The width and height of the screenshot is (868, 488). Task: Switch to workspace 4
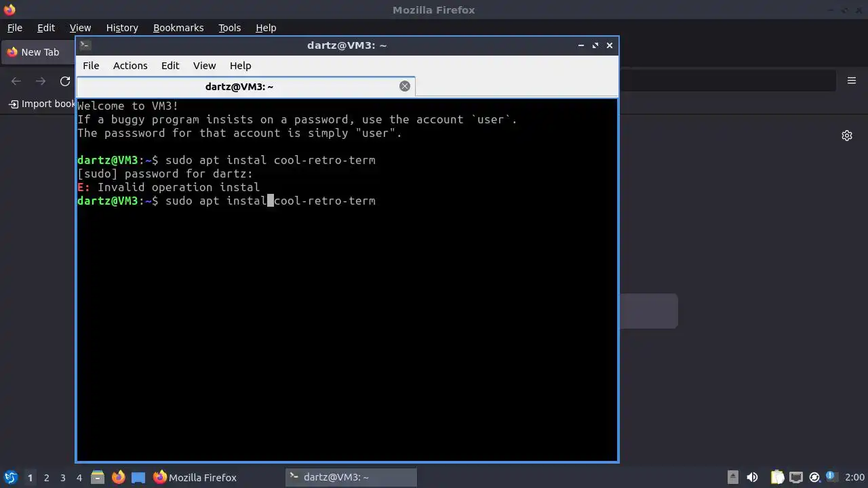(x=79, y=478)
